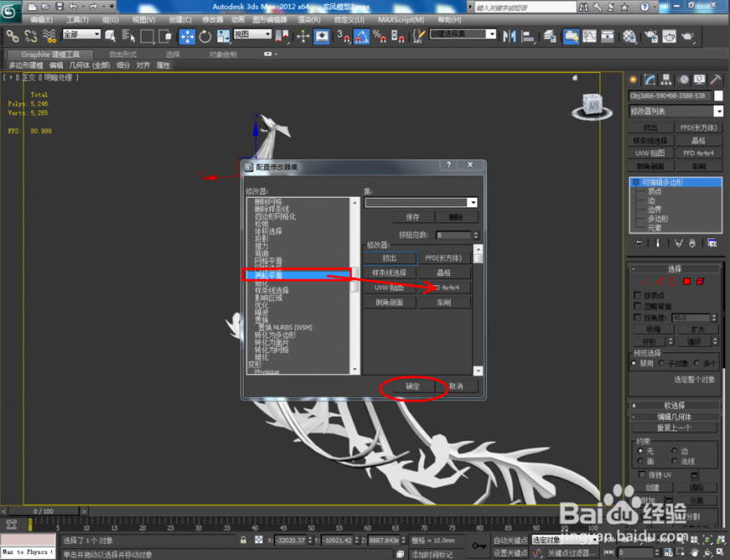Screen dimensions: 730x560
Task: Click 取消 button in dialog
Action: pyautogui.click(x=457, y=386)
